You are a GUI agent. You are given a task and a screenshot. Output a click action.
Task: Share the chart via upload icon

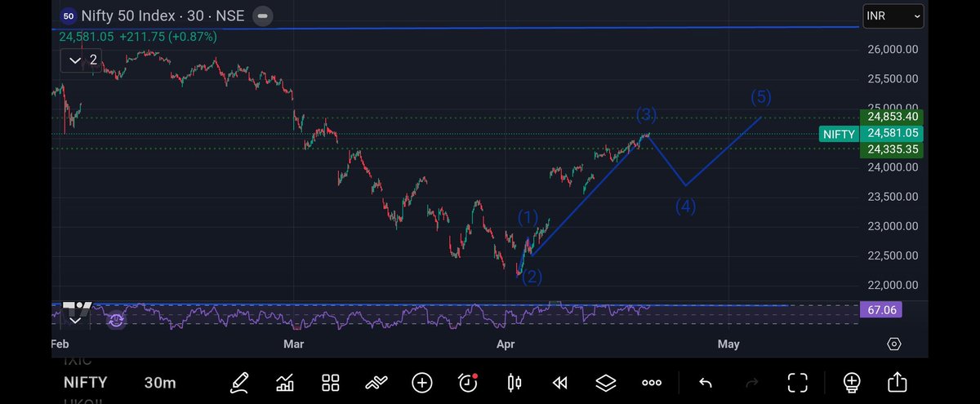pyautogui.click(x=897, y=382)
